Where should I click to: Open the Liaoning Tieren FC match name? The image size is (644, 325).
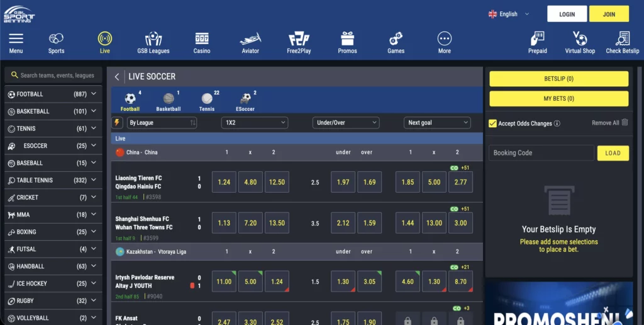tap(138, 178)
